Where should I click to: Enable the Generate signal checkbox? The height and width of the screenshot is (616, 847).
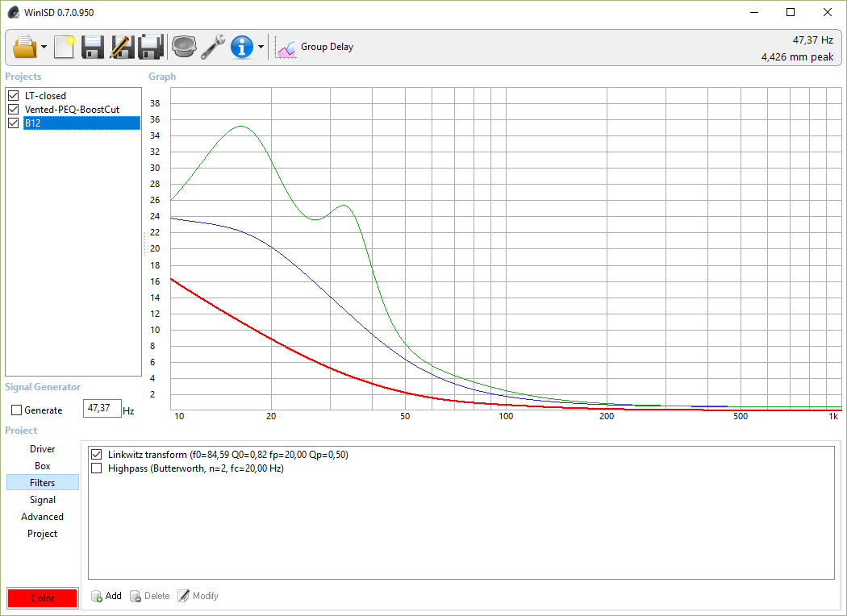point(17,410)
